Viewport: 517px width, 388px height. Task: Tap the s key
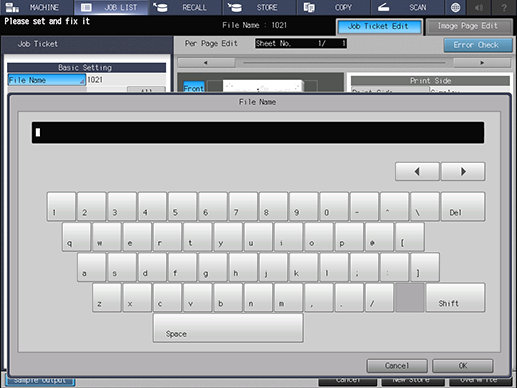click(x=122, y=267)
